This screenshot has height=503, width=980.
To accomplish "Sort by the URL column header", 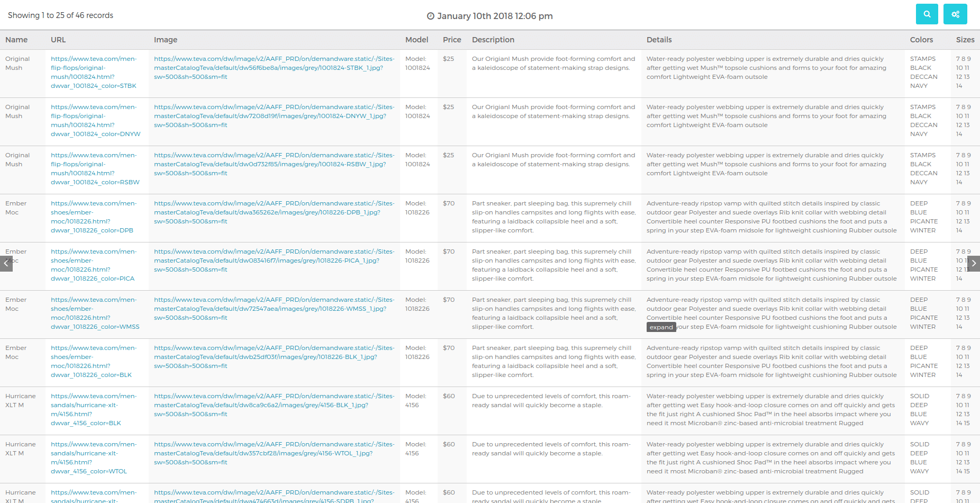I will pos(58,40).
